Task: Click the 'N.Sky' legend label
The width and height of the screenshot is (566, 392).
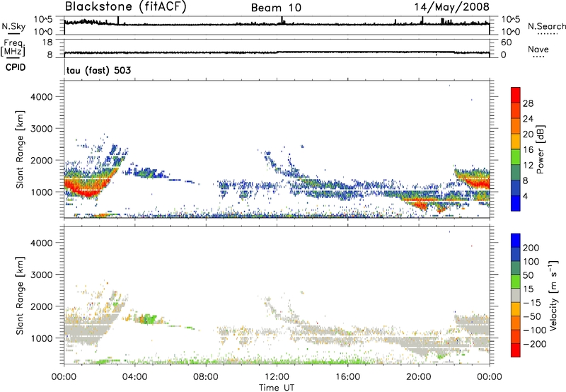Action: 13,26
